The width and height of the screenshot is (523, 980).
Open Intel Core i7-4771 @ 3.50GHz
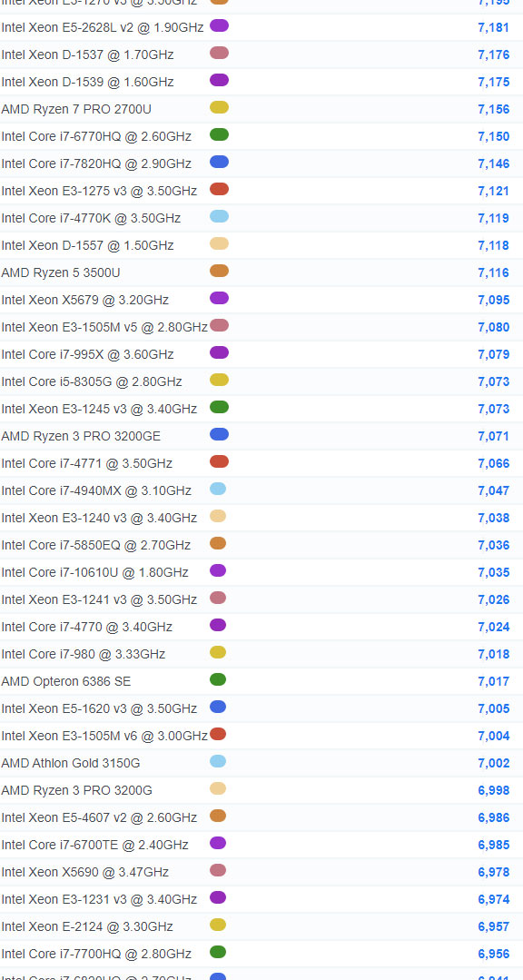pos(87,464)
